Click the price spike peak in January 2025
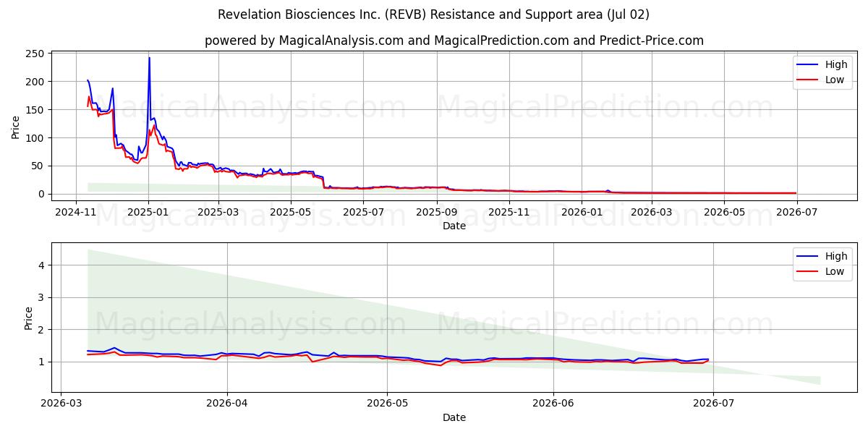 (149, 58)
